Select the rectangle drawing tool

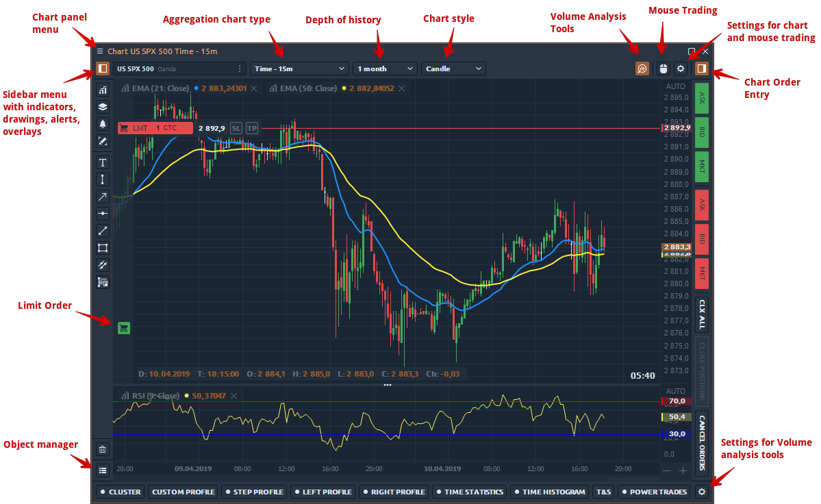coord(103,248)
